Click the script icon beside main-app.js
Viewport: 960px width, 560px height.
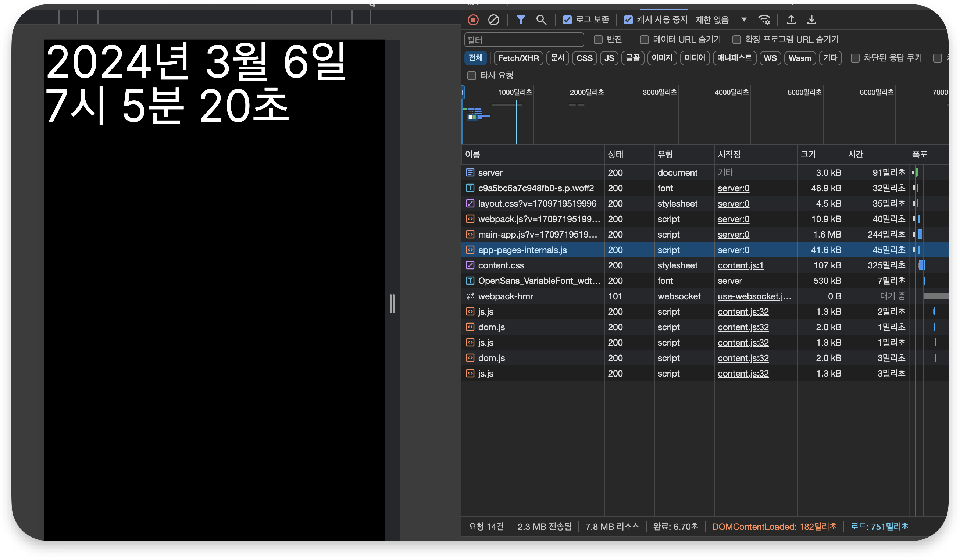tap(470, 235)
